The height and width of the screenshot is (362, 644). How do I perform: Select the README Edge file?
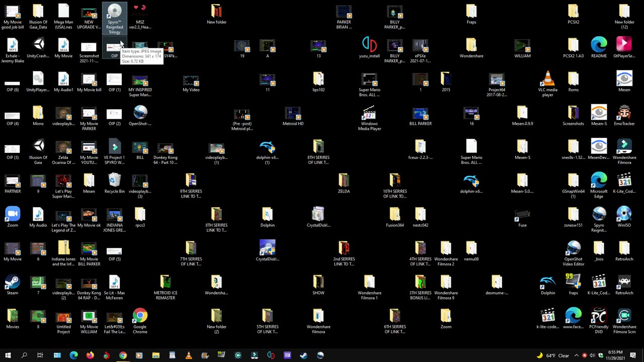(x=599, y=48)
